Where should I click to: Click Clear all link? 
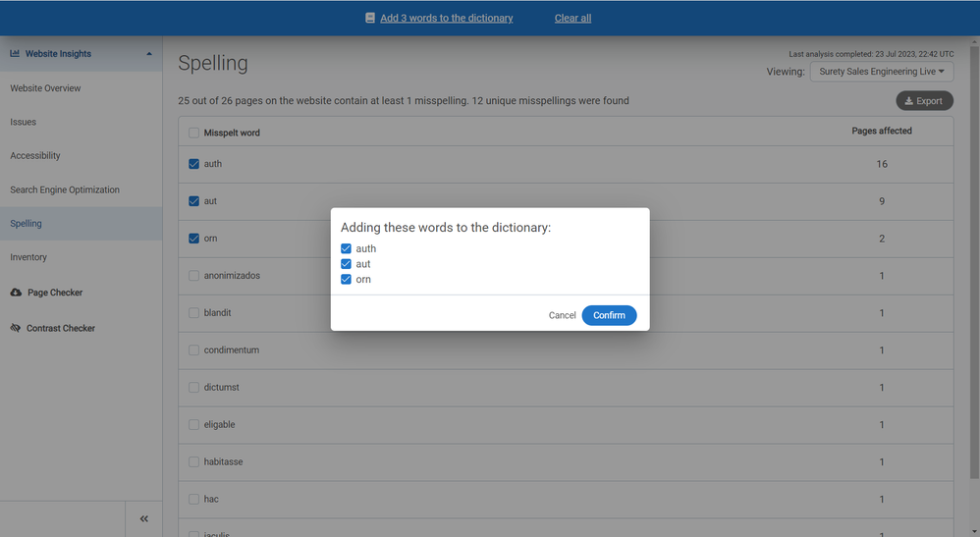click(572, 18)
